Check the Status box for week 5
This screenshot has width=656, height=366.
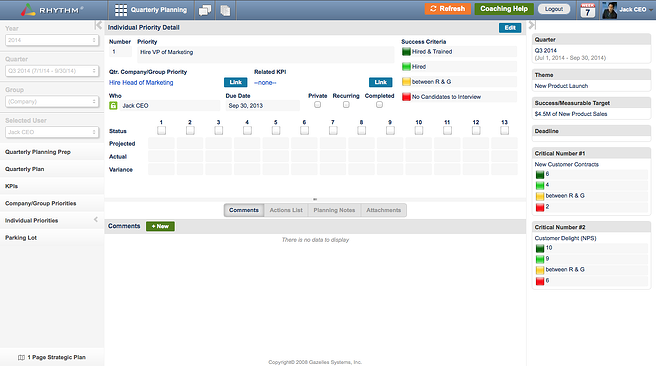click(x=276, y=131)
